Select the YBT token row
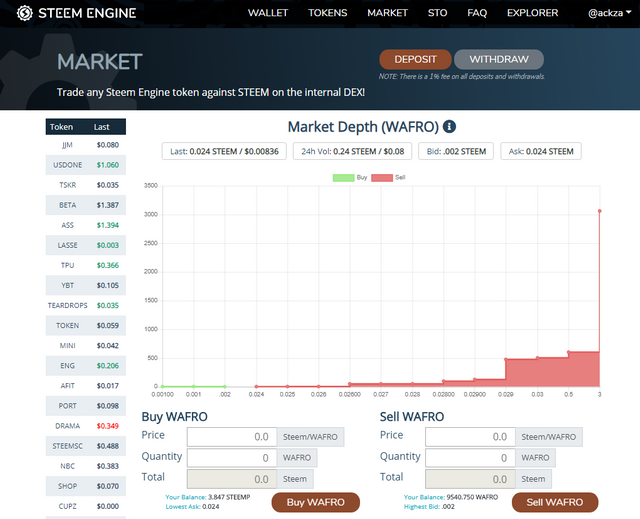 (86, 285)
